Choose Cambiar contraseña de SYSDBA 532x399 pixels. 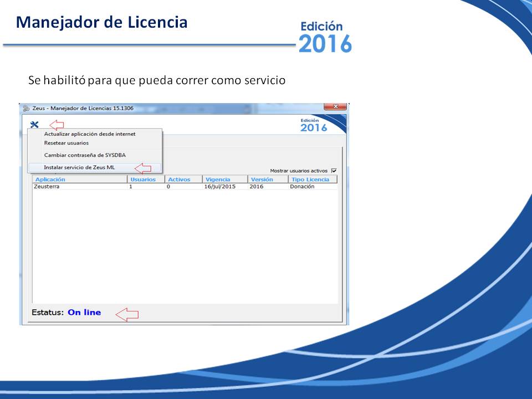coord(85,155)
